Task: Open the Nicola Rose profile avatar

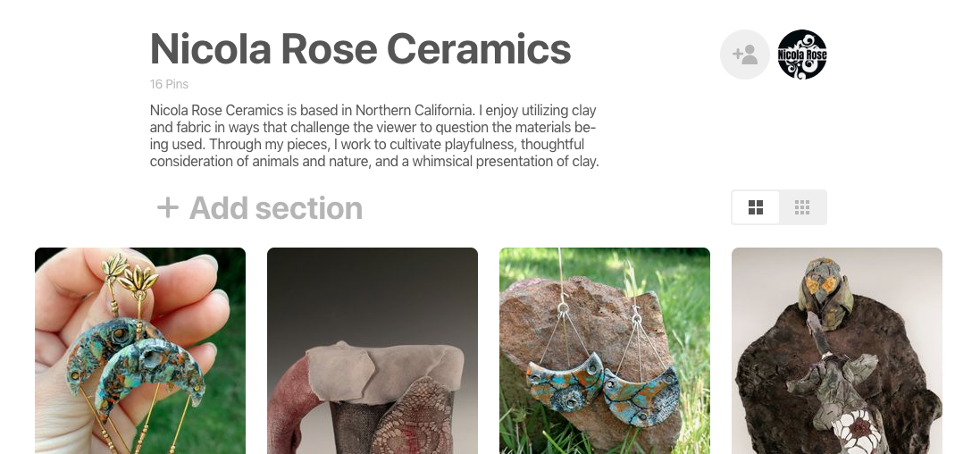Action: [x=802, y=55]
